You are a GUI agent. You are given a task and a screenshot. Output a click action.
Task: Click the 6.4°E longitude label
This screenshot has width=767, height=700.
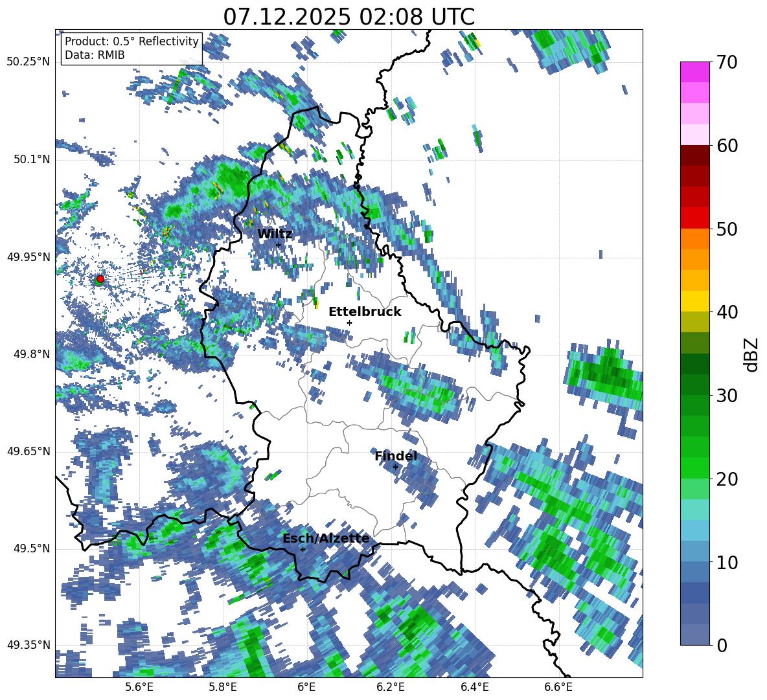click(x=474, y=688)
